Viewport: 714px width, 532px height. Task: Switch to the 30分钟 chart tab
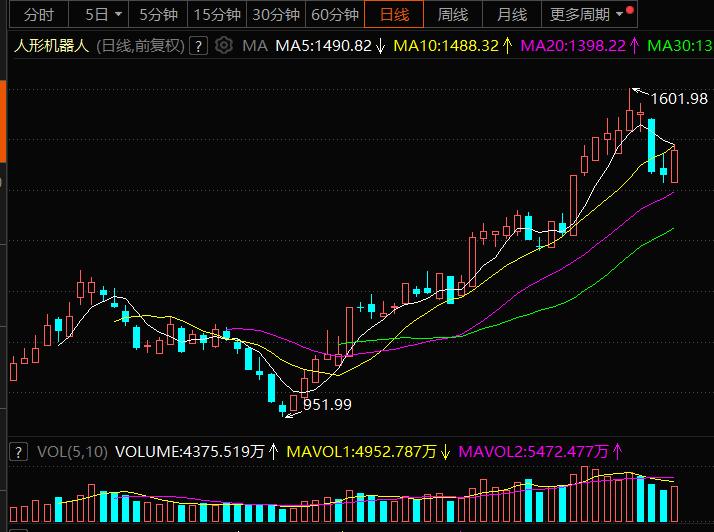[276, 15]
